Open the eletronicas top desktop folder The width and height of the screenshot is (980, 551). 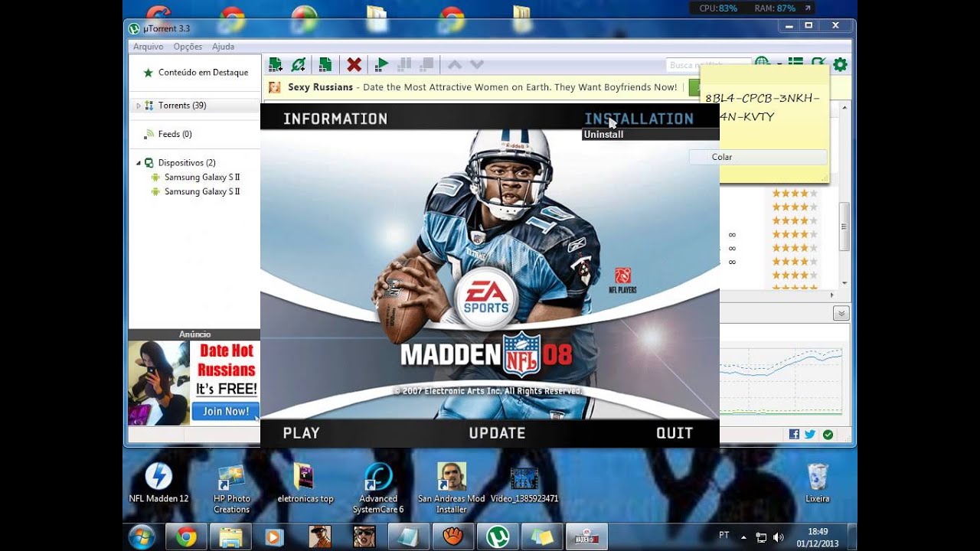point(305,483)
